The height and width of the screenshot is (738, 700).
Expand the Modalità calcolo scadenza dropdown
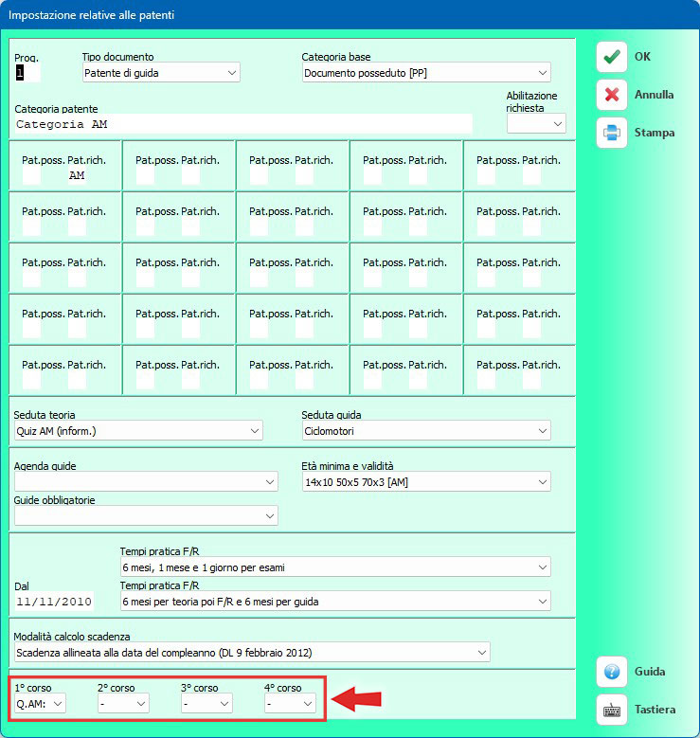tap(252, 653)
